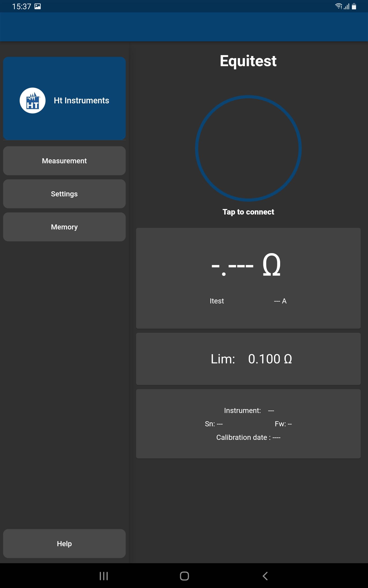Viewport: 368px width, 588px height.
Task: Open the Help section
Action: point(64,543)
